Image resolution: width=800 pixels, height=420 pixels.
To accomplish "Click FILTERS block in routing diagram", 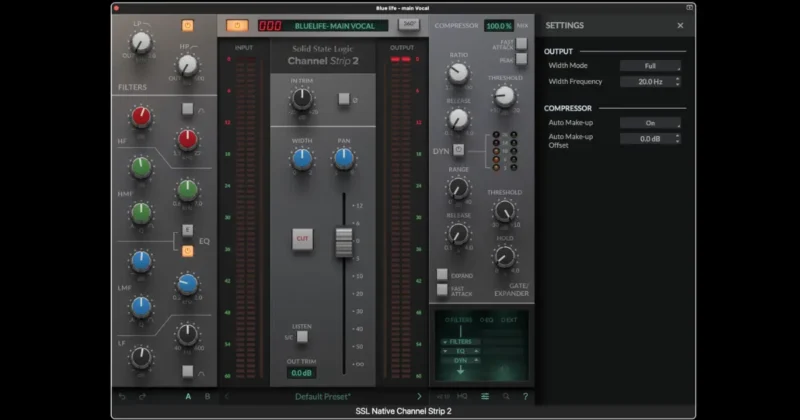I will coord(460,342).
